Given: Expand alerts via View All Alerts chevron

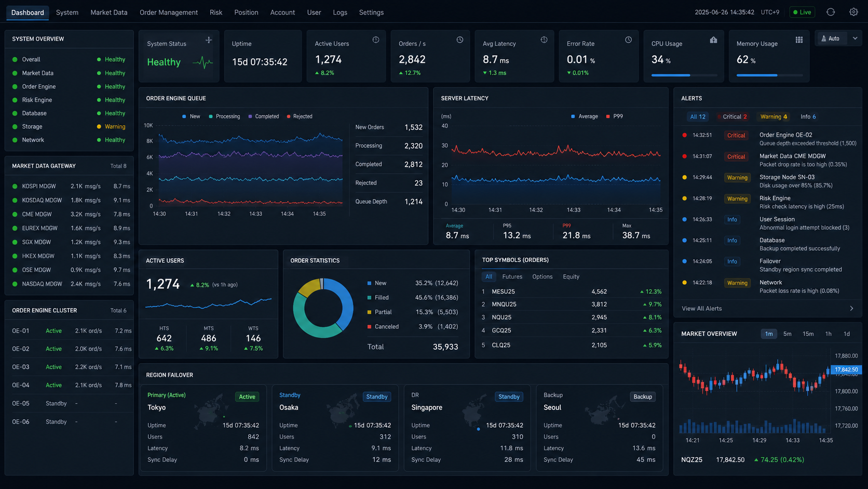Looking at the screenshot, I should 851,309.
